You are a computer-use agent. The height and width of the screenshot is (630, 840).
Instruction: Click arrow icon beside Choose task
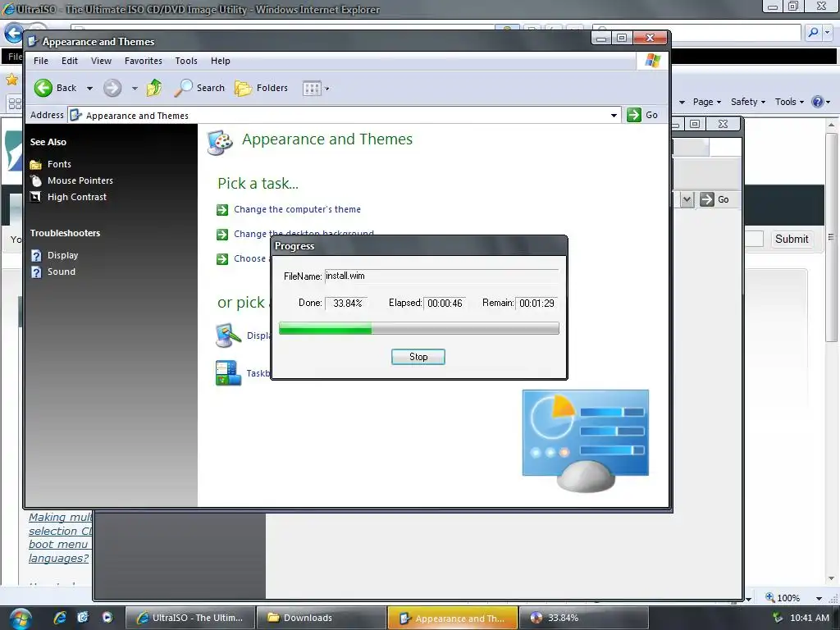(222, 259)
